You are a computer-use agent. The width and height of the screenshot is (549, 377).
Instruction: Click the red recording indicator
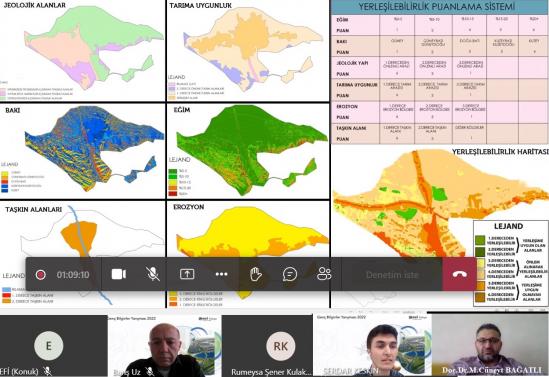click(41, 275)
